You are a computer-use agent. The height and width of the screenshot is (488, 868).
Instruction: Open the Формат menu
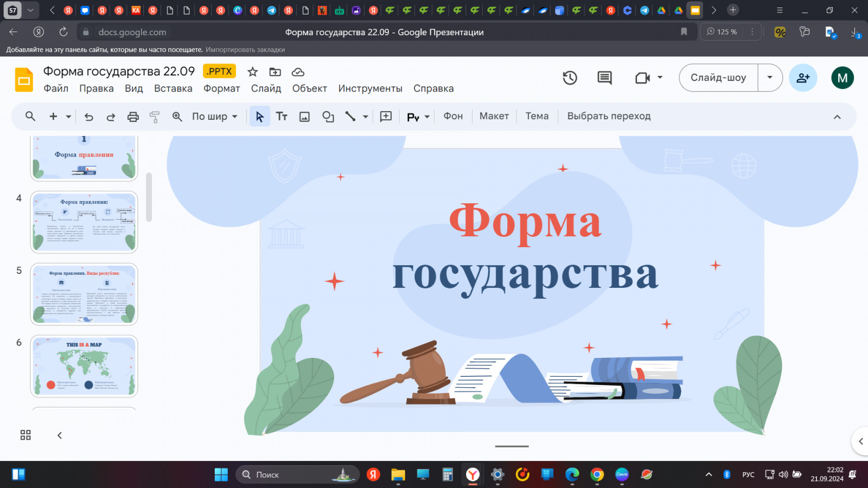click(x=221, y=88)
